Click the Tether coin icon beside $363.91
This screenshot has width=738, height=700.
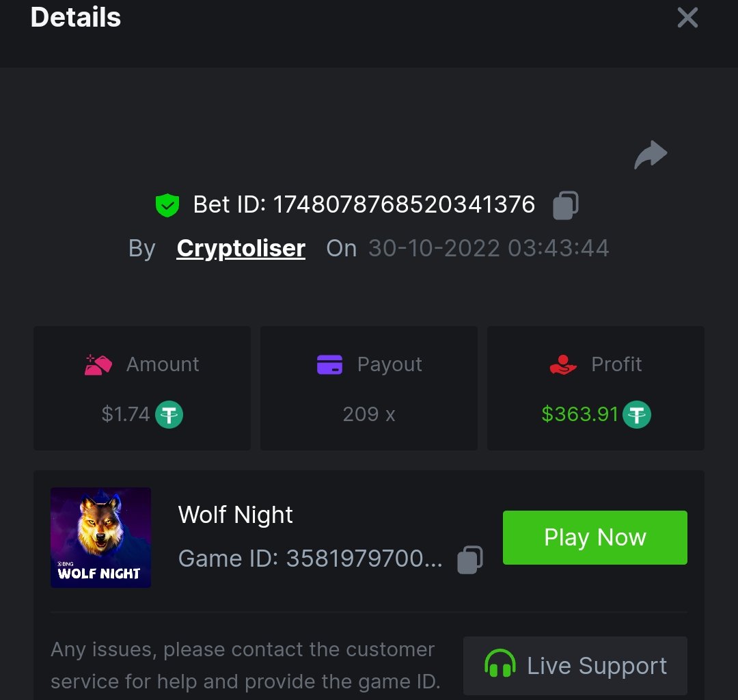[x=637, y=414]
